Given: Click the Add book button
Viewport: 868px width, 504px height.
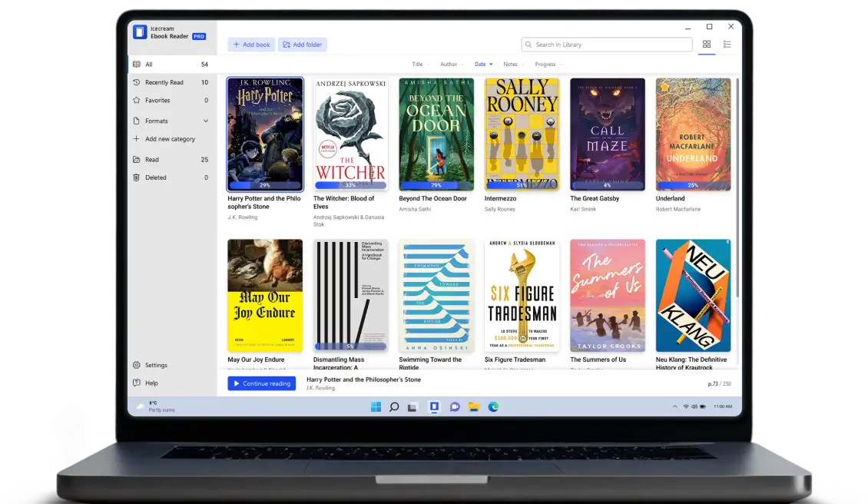Looking at the screenshot, I should point(250,45).
